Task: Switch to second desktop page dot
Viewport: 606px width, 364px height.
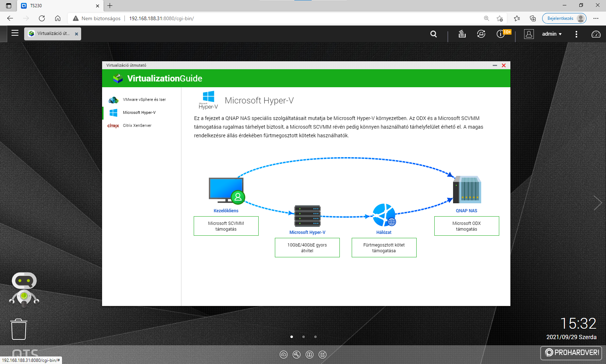Action: 303,337
